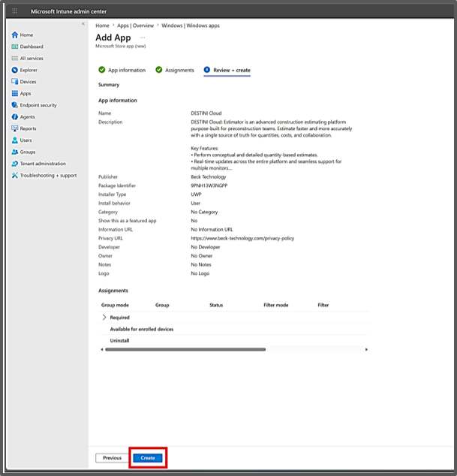Click the privacy policy URL value
457x476 pixels.
point(242,238)
